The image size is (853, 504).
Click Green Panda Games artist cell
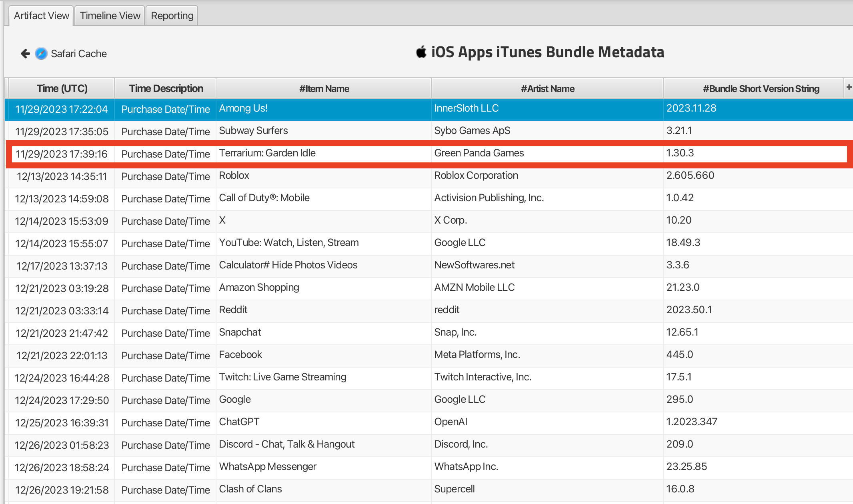[x=547, y=153]
